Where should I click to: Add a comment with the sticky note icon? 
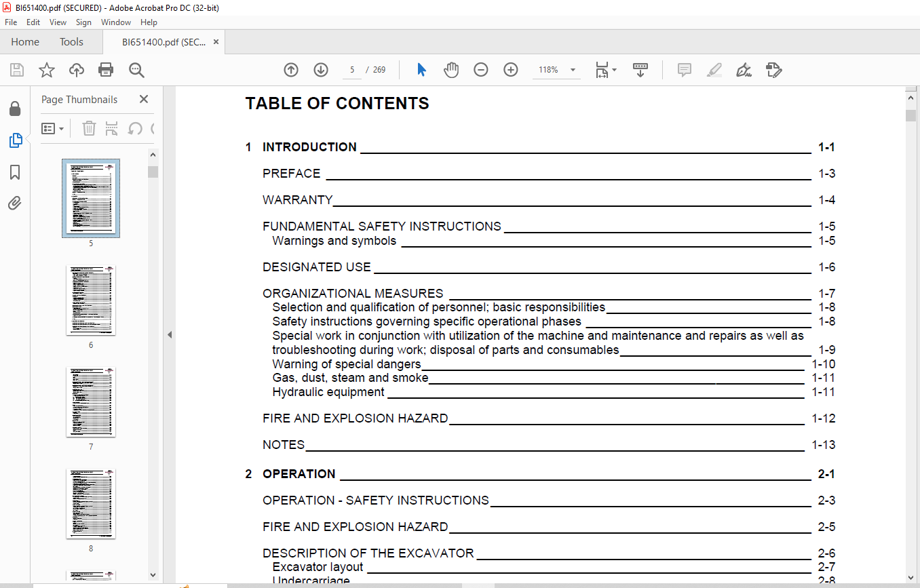pyautogui.click(x=685, y=70)
